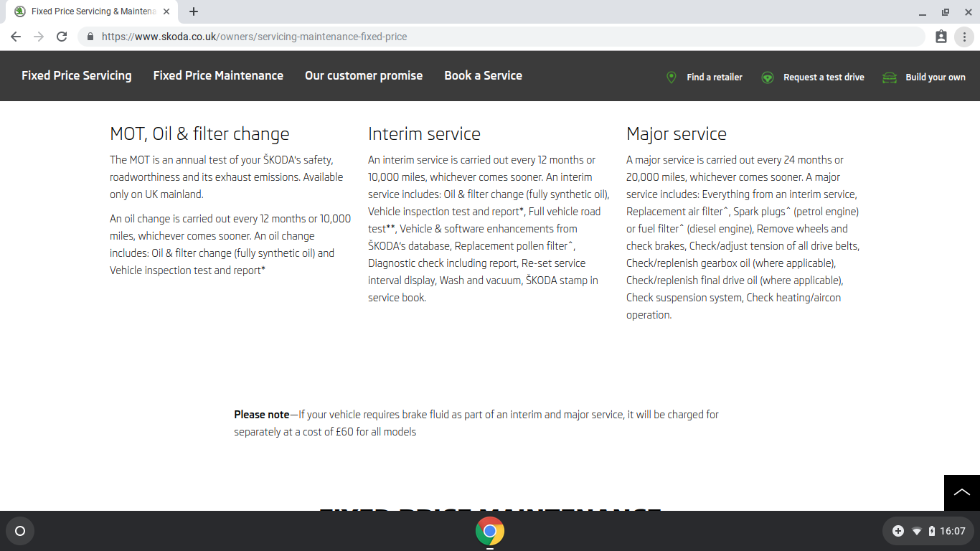This screenshot has width=980, height=551.
Task: Click the Interim service heading
Action: (424, 134)
